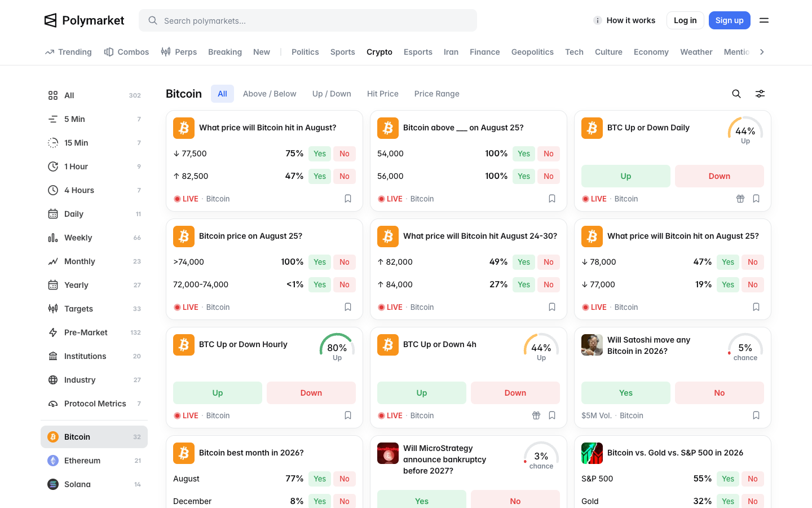Screen dimensions: 812x508
Task: Click Yes for 82,000 in August 24-30 market
Action: point(524,262)
